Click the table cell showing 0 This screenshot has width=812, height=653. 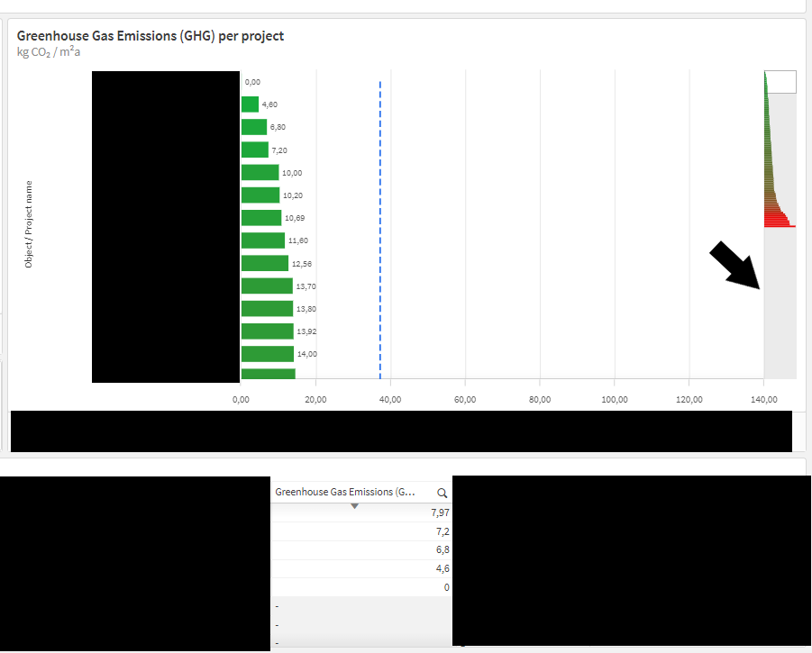(x=361, y=587)
